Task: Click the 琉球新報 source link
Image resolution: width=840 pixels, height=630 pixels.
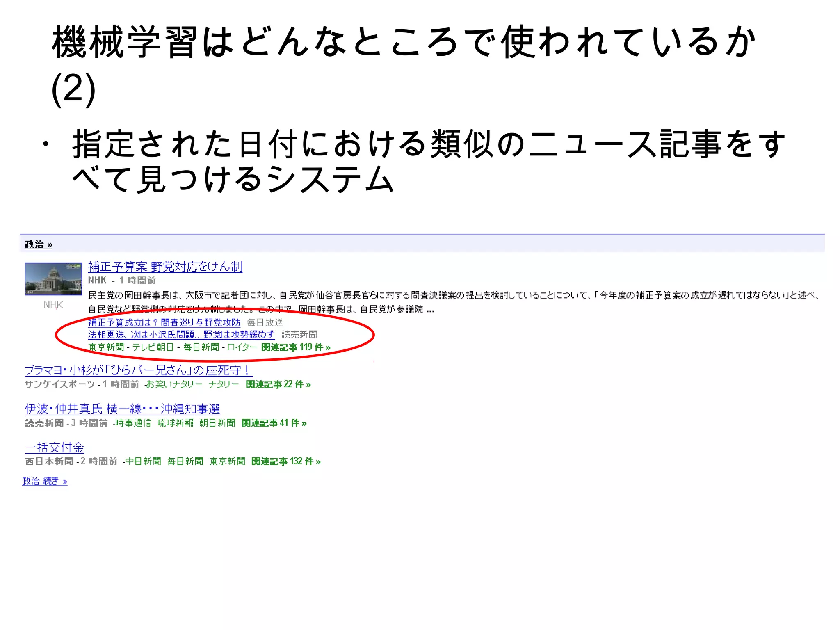Action: point(176,423)
